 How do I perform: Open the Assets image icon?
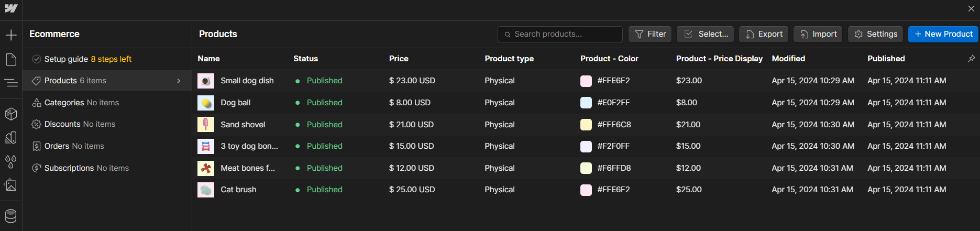[x=11, y=185]
